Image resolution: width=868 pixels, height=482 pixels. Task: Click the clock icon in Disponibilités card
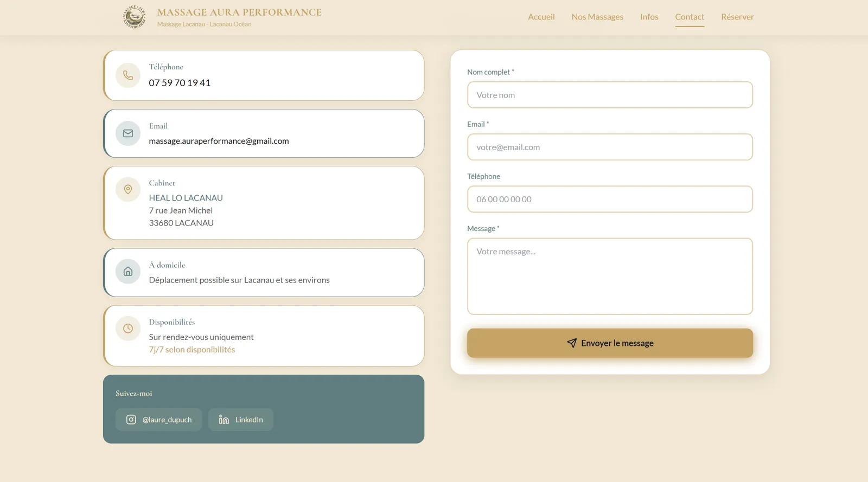point(128,329)
